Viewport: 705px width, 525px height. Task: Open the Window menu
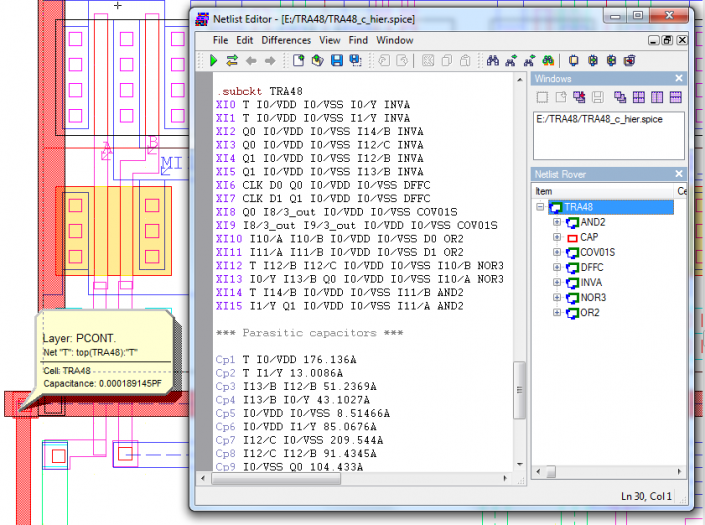point(395,40)
